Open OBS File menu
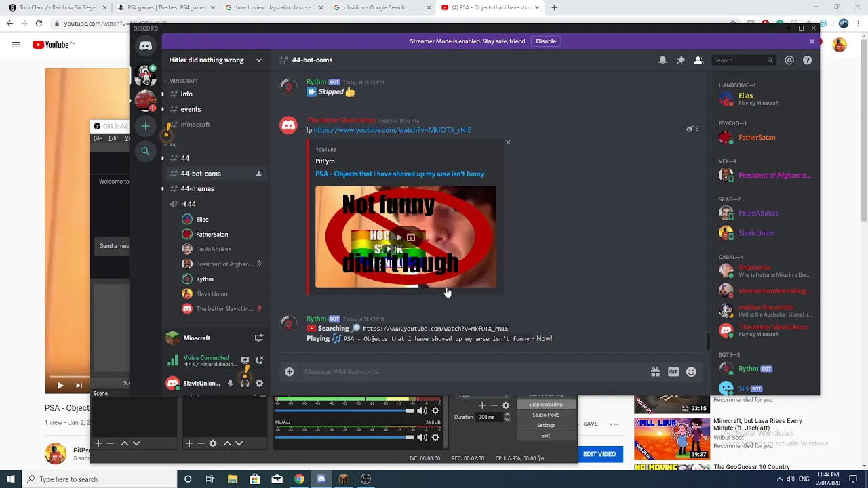 [x=98, y=138]
